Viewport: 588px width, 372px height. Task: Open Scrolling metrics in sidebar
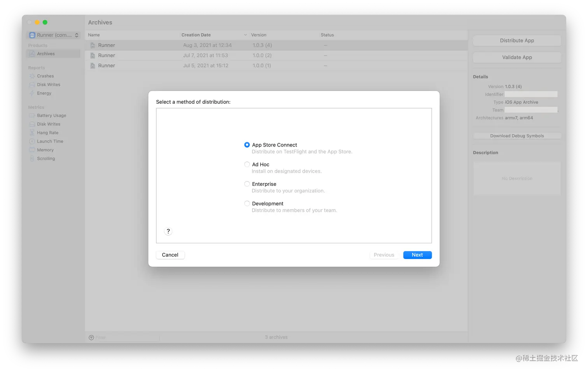point(46,159)
